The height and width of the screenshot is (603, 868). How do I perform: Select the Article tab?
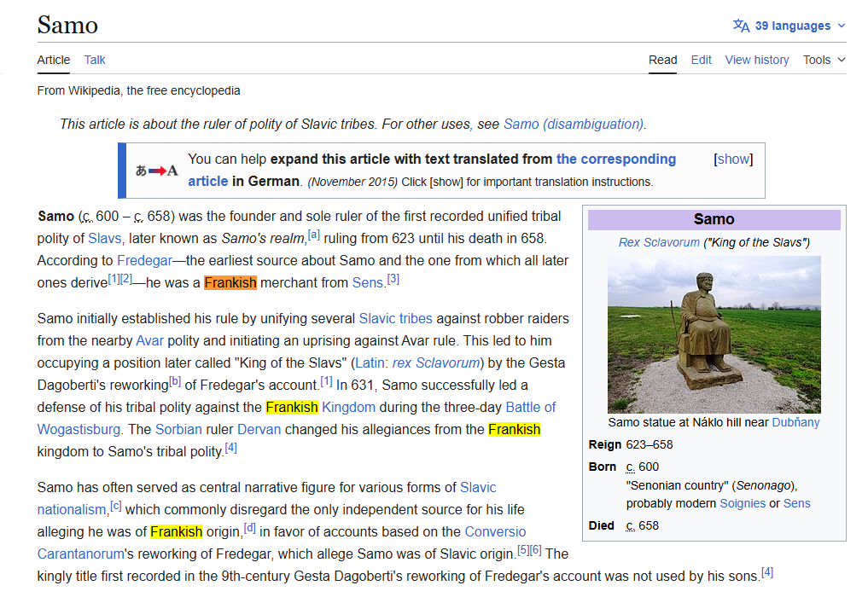[54, 60]
